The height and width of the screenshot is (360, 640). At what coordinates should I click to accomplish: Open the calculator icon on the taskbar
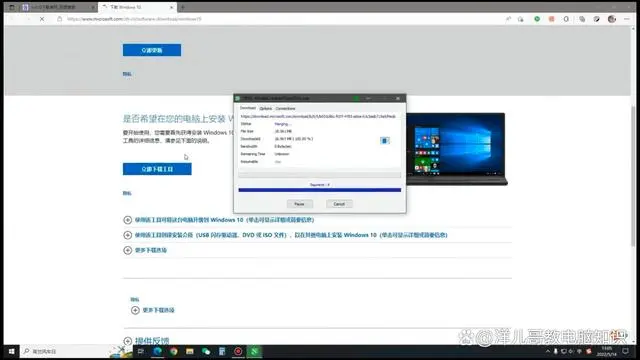coord(222,351)
